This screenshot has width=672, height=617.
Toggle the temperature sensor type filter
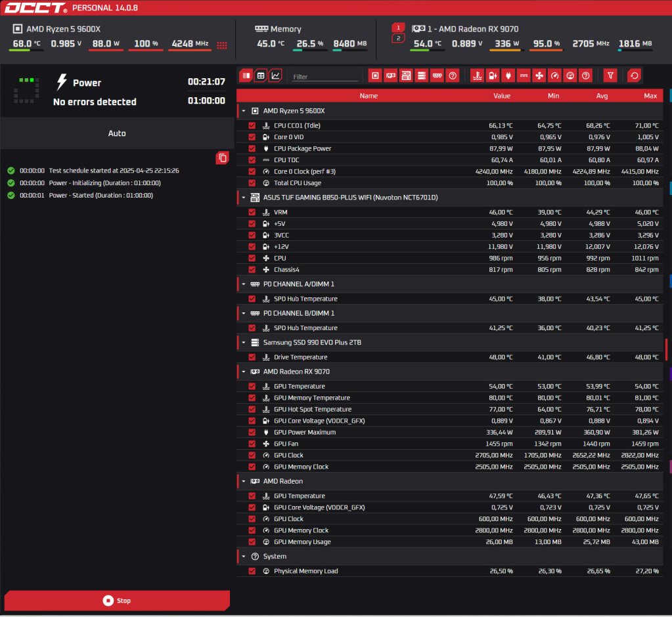pos(477,75)
